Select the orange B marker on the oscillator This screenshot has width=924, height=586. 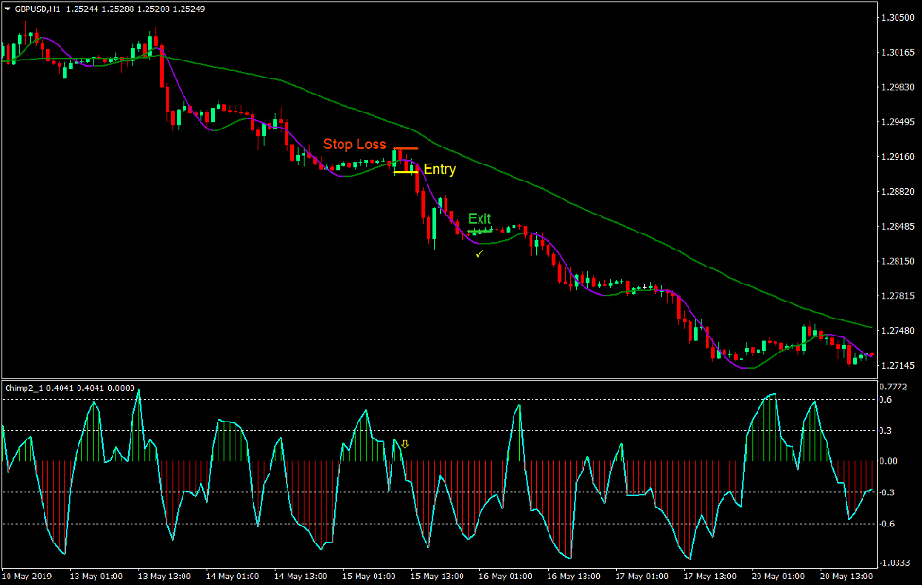point(407,442)
